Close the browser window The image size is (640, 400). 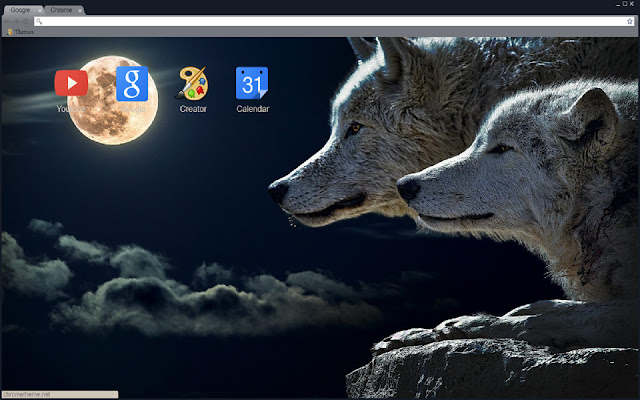[x=633, y=5]
